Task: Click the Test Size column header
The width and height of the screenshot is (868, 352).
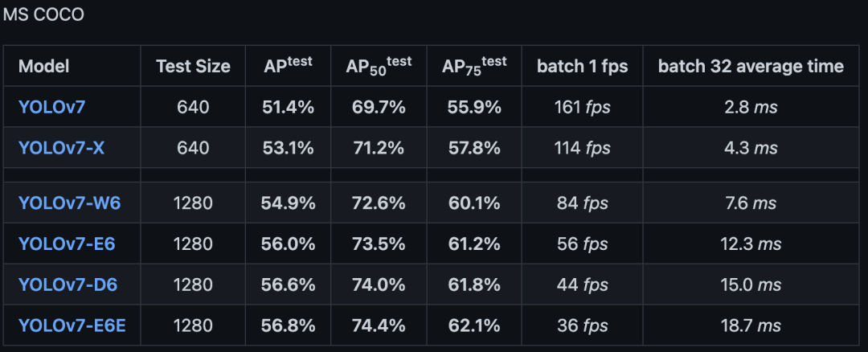Action: pos(193,67)
